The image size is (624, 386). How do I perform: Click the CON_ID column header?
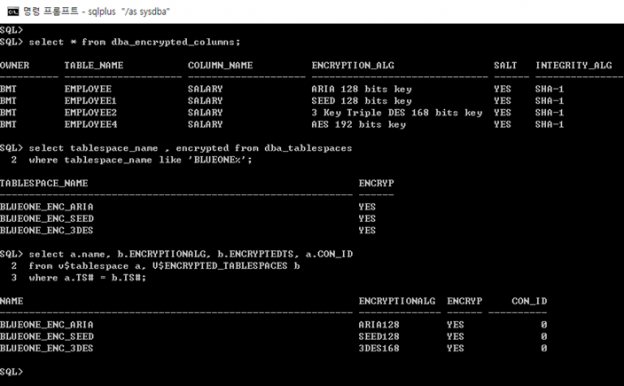pos(529,301)
